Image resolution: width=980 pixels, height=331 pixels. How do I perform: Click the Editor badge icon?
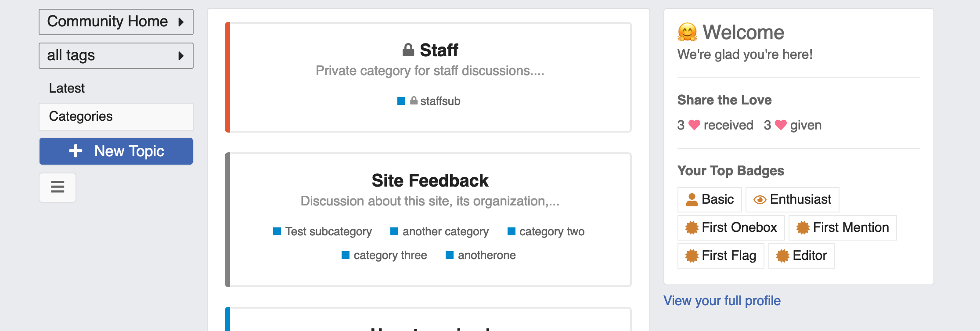[x=782, y=256]
